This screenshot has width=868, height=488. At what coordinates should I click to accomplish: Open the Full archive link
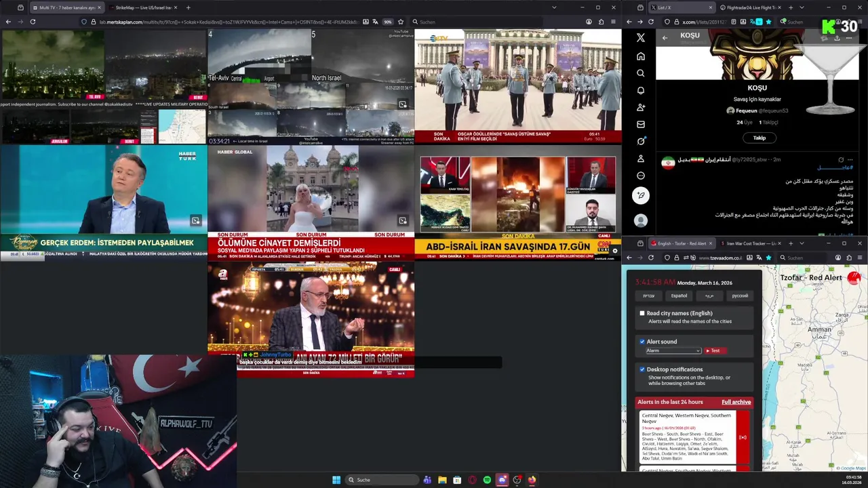(x=736, y=402)
